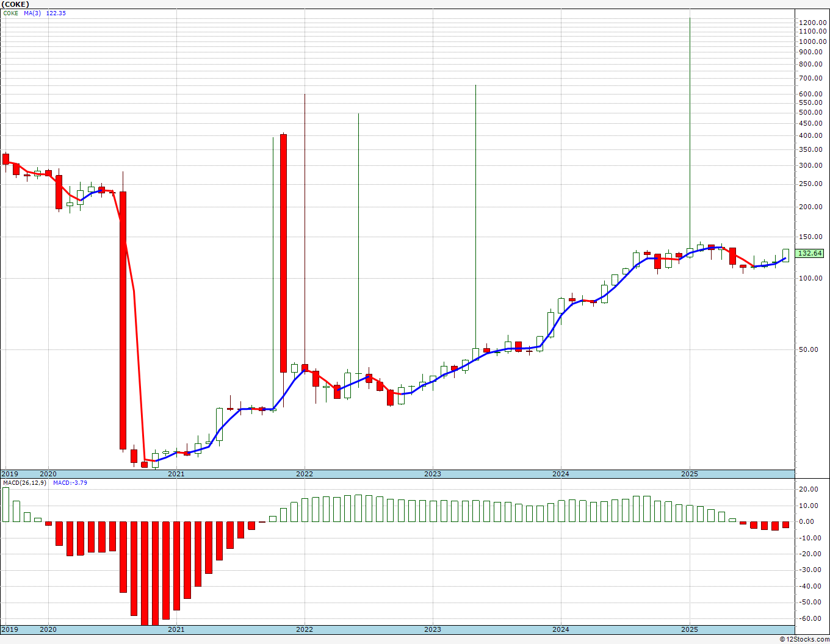
Task: Click the last red MACD bar in 2025
Action: (785, 524)
